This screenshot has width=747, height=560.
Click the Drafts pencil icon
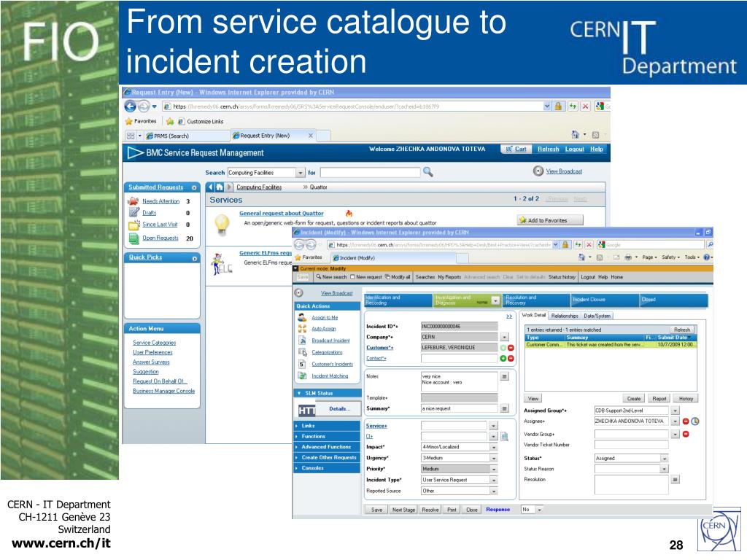coord(134,212)
